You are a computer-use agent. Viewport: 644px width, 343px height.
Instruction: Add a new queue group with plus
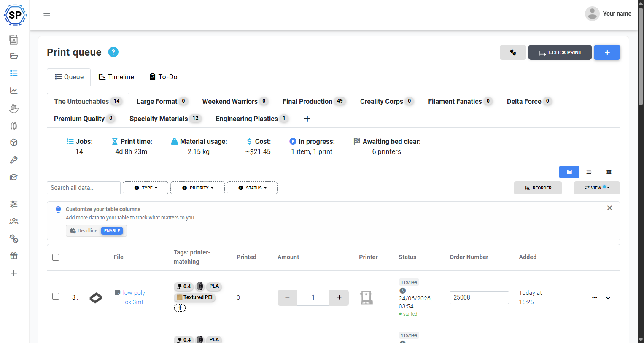[x=307, y=119]
